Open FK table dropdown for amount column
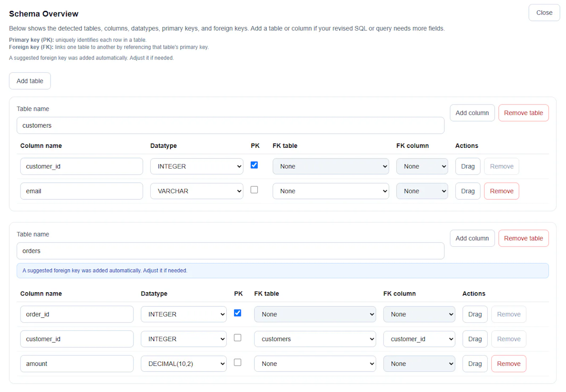 (315, 364)
